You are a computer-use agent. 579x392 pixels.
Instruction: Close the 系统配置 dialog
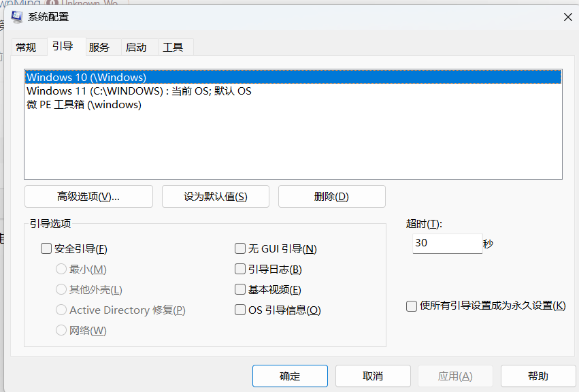pos(568,17)
